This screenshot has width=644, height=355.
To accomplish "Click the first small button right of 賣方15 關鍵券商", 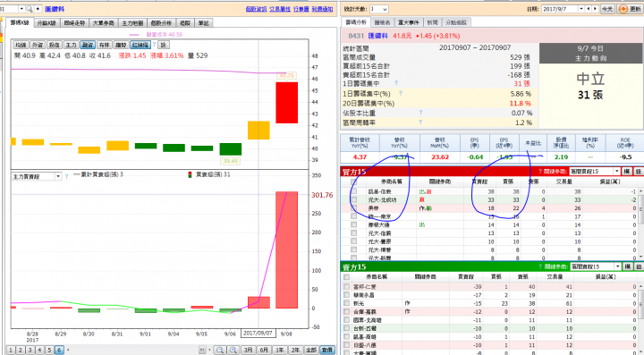I will (627, 266).
